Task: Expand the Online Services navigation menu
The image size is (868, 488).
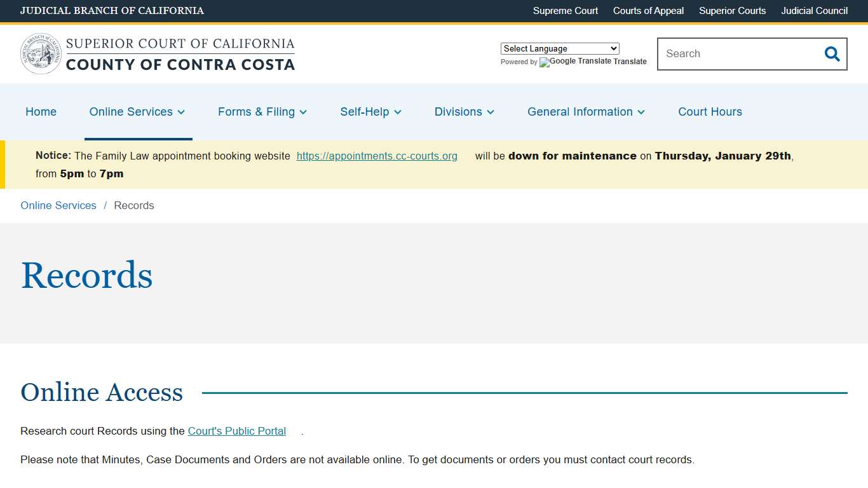Action: point(131,112)
